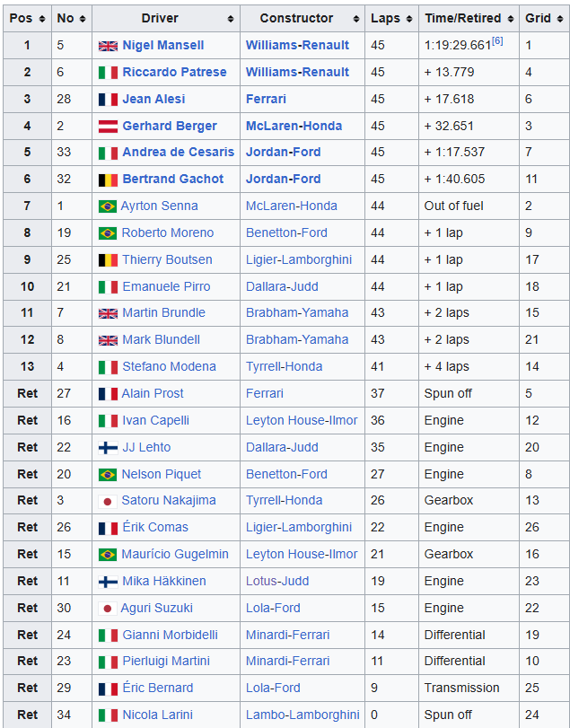Image resolution: width=570 pixels, height=728 pixels.
Task: Click the Finnish flag beside Mika Häkkinen
Action: (x=108, y=582)
